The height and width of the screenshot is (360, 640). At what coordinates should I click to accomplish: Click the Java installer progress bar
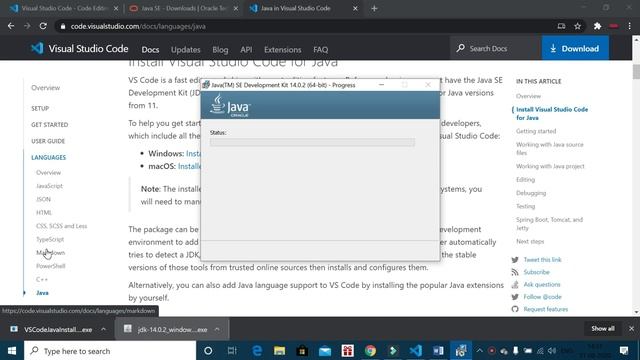click(312, 142)
